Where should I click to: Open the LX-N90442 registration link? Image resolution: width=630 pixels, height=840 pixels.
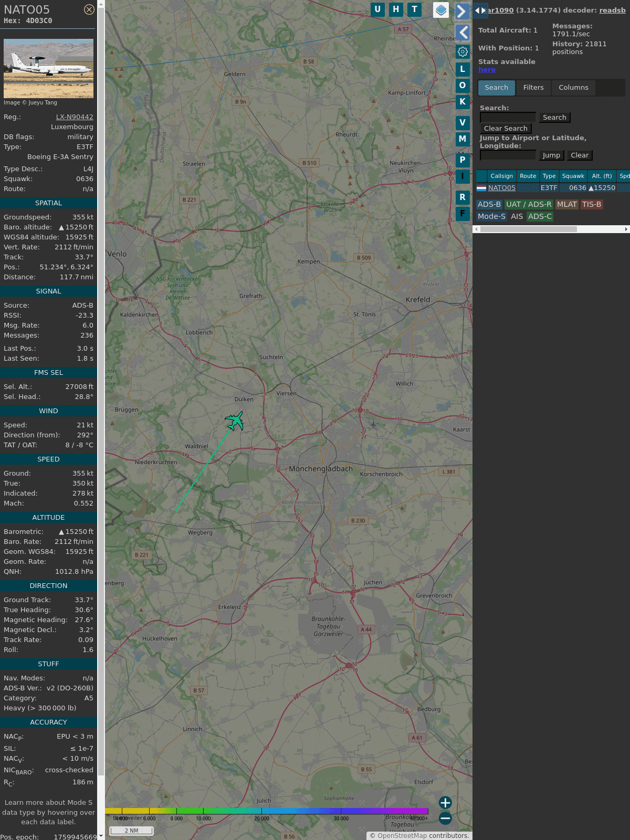coord(75,117)
